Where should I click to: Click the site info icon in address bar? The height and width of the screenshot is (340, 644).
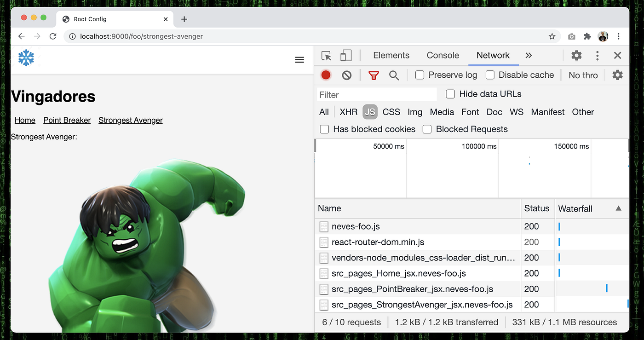72,36
